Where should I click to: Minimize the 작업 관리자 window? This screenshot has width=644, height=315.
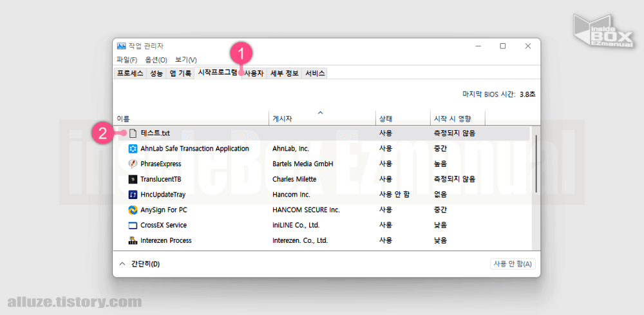coord(477,46)
